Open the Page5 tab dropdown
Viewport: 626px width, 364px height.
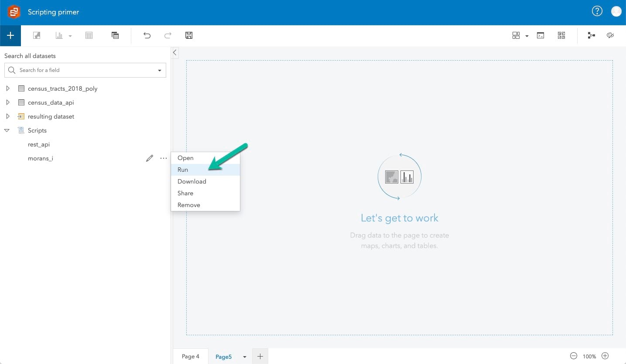coord(244,356)
